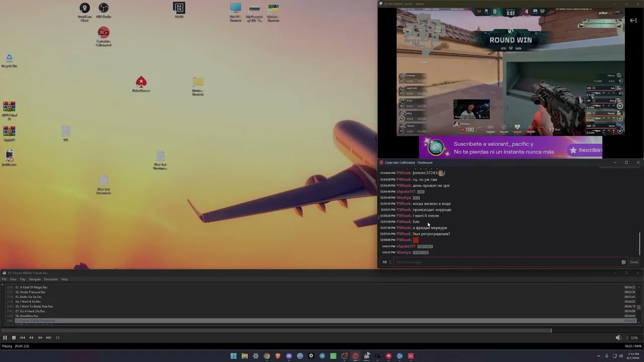Open the Recycle Bin on the desktop
This screenshot has width=644, height=362.
(9, 60)
